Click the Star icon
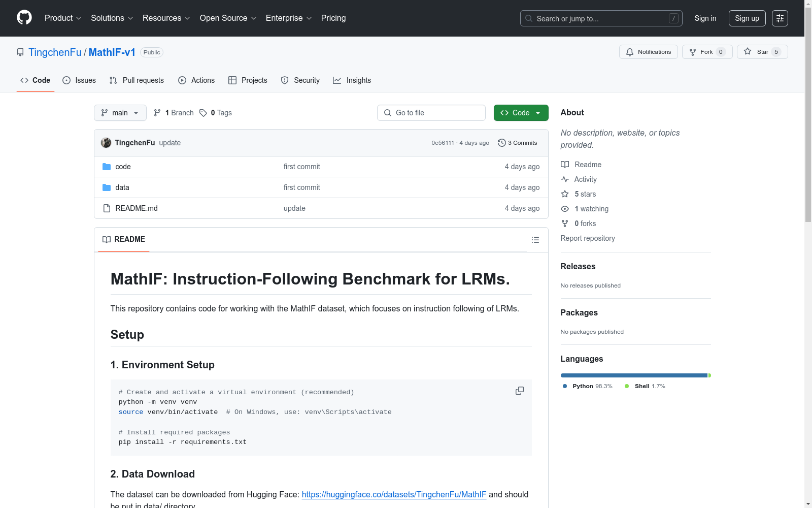 748,51
